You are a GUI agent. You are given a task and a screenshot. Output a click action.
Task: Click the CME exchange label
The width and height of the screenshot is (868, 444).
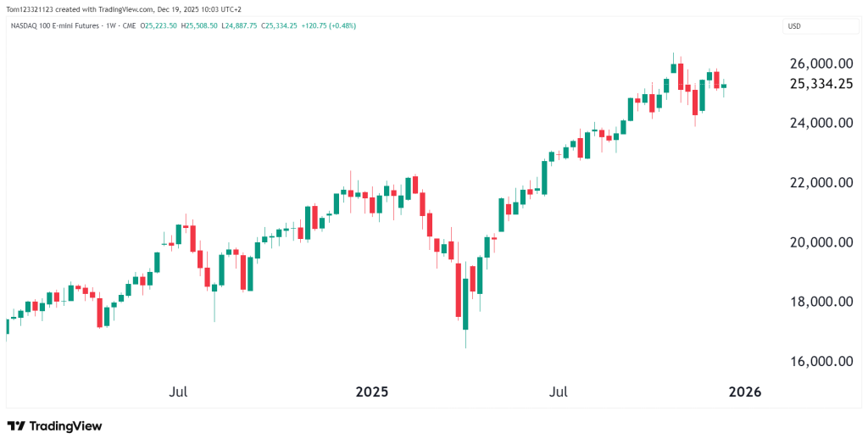[131, 26]
